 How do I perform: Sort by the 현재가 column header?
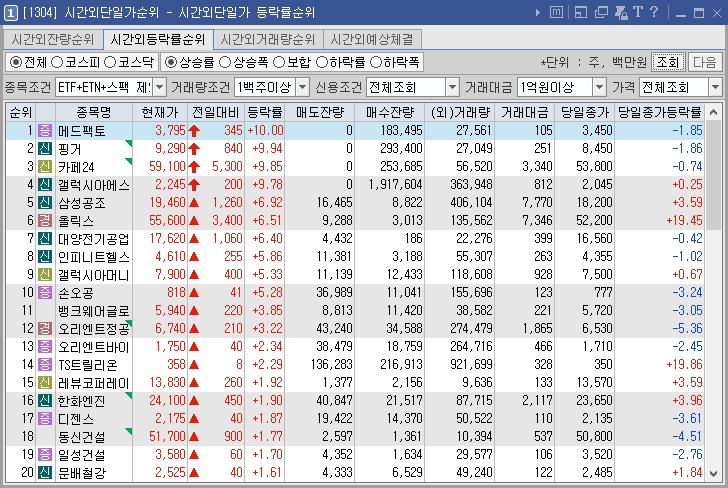[x=160, y=112]
